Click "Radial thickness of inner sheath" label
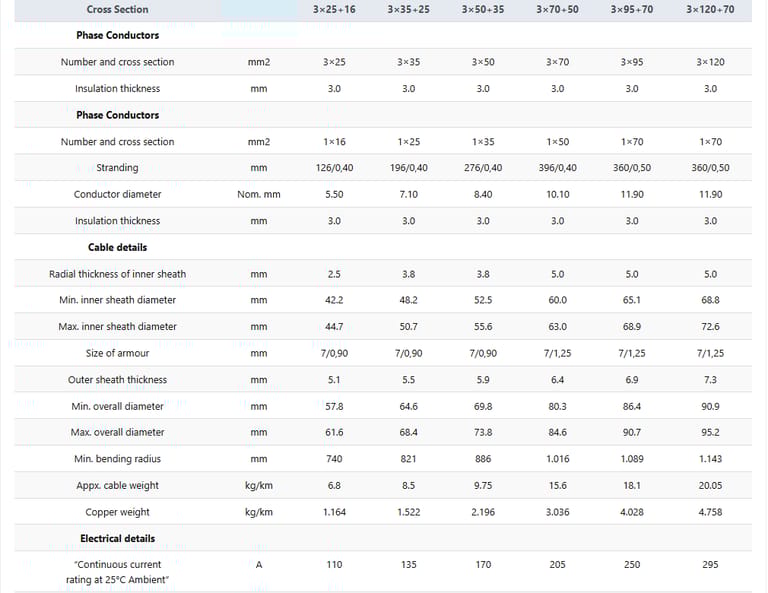768x593 pixels. click(117, 274)
